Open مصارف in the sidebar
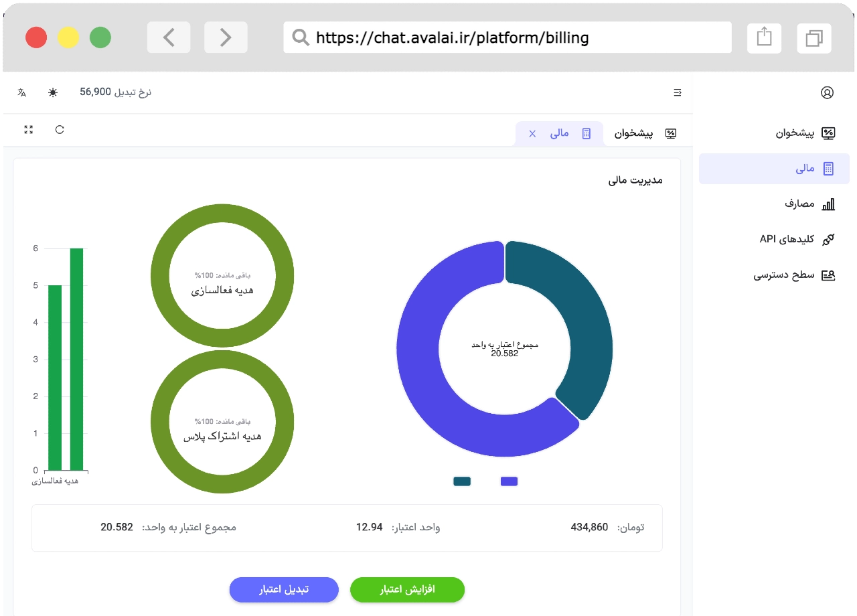Image resolution: width=857 pixels, height=616 pixels. [774, 204]
